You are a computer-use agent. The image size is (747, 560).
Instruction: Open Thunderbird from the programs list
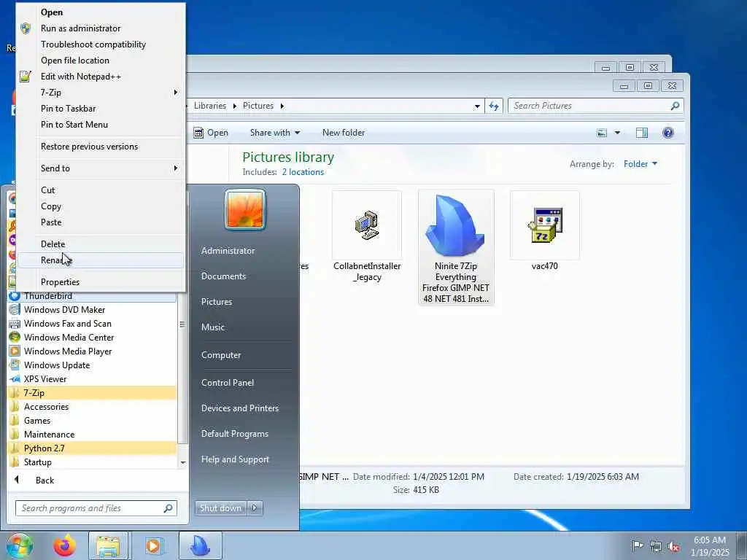pos(92,296)
